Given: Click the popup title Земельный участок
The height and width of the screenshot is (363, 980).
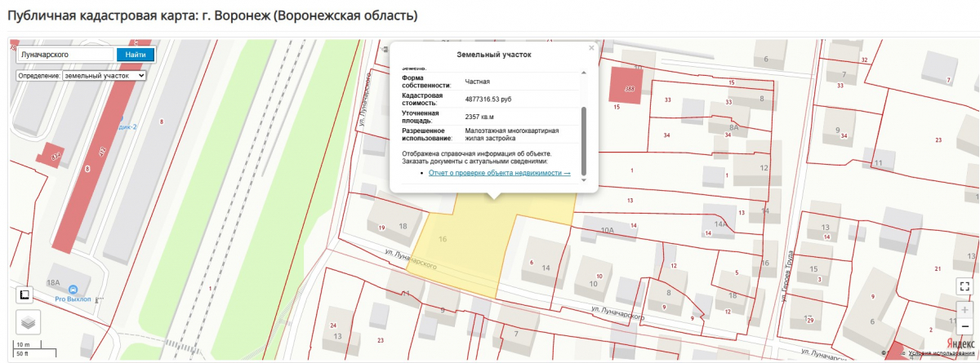Looking at the screenshot, I should (492, 55).
